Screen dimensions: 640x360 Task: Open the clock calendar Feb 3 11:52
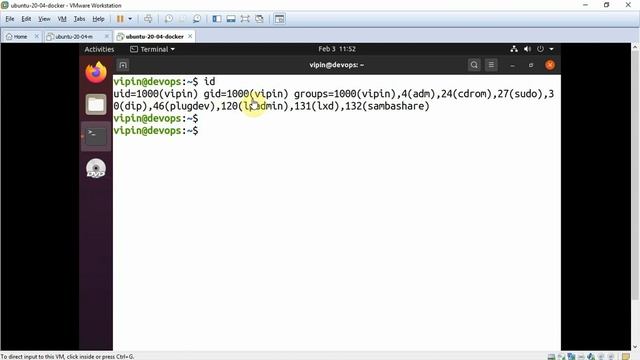(337, 49)
